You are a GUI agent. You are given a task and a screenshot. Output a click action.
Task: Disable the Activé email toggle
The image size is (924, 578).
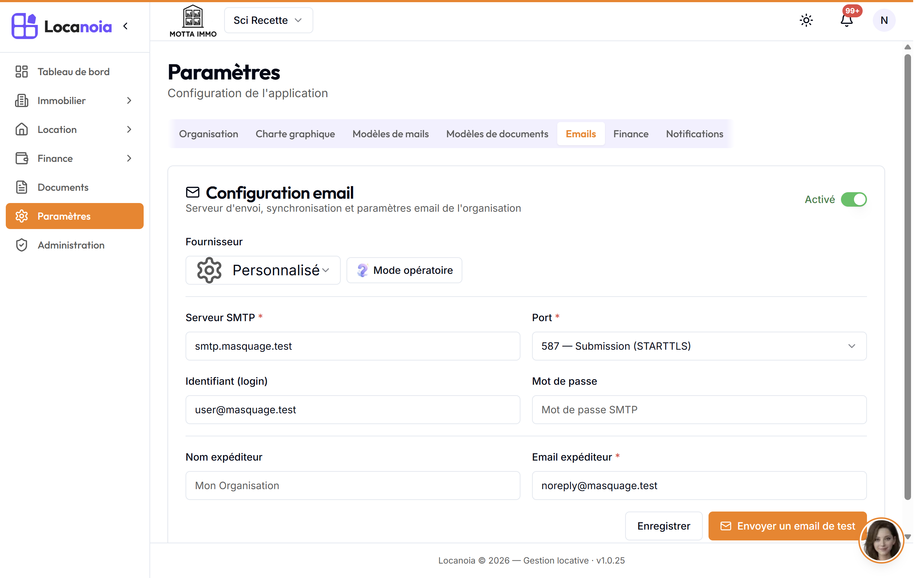854,199
